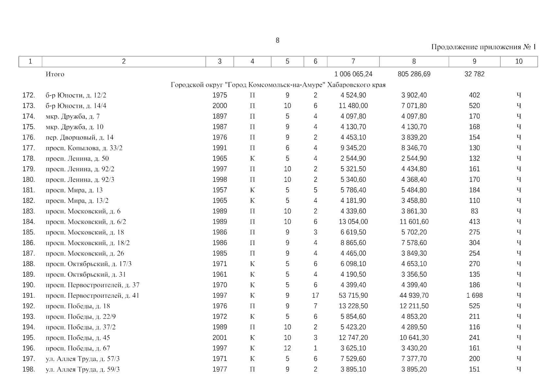Screen dimensions: 555x392
Task: Click row number '172.'
Action: [28, 95]
